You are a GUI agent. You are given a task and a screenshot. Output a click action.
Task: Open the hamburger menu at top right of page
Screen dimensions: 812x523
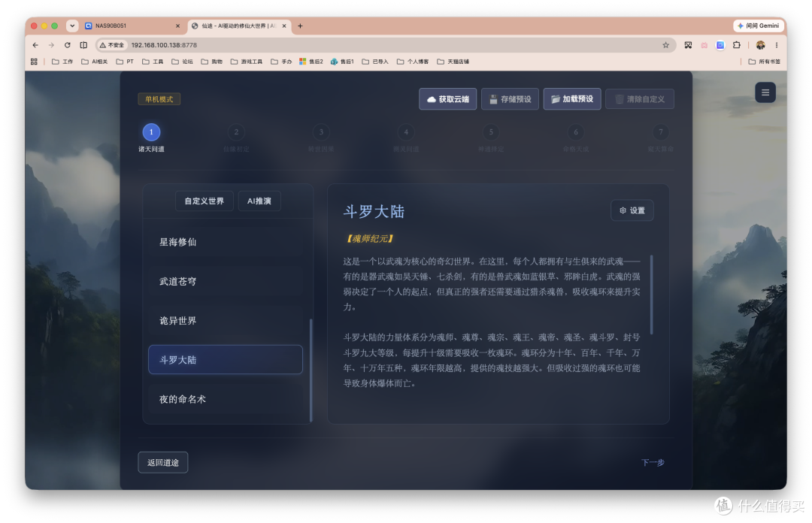coord(765,92)
